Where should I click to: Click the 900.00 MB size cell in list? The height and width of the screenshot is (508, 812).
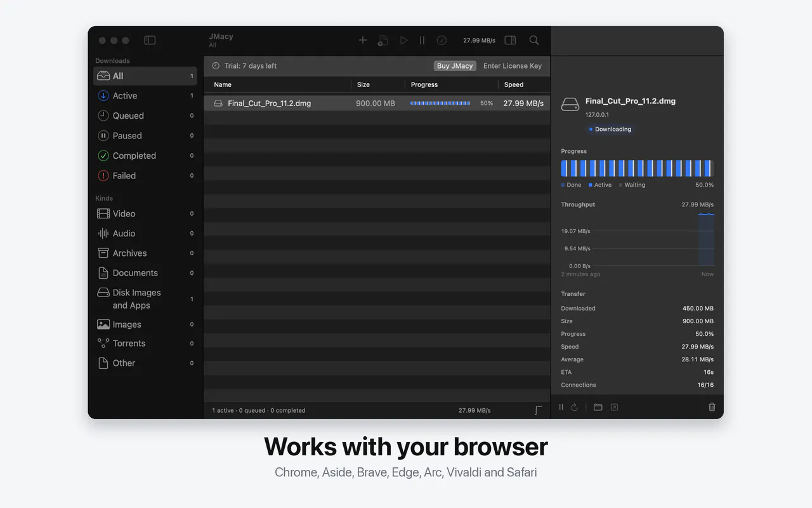pyautogui.click(x=376, y=103)
